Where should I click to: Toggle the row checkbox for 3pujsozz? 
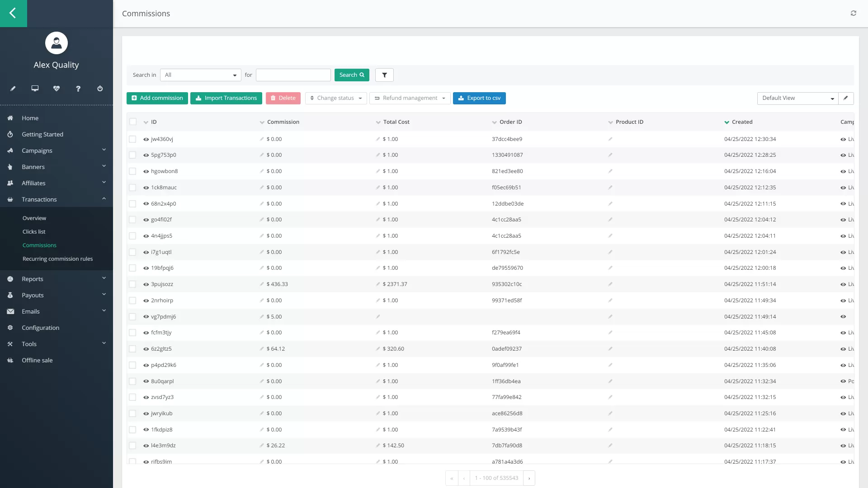[x=132, y=284]
